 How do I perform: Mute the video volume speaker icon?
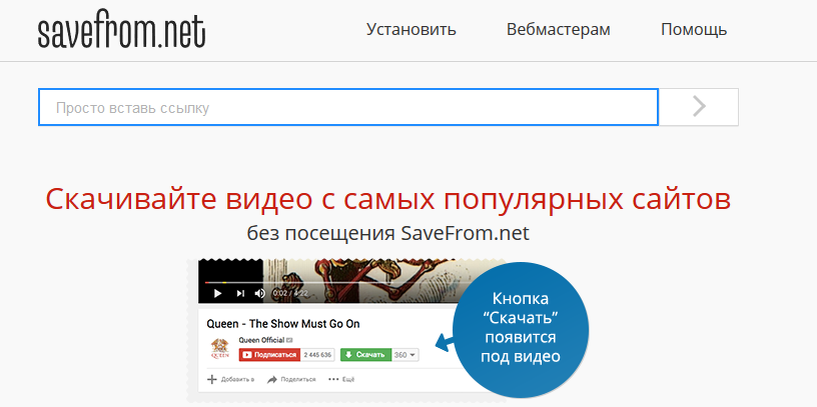click(259, 293)
